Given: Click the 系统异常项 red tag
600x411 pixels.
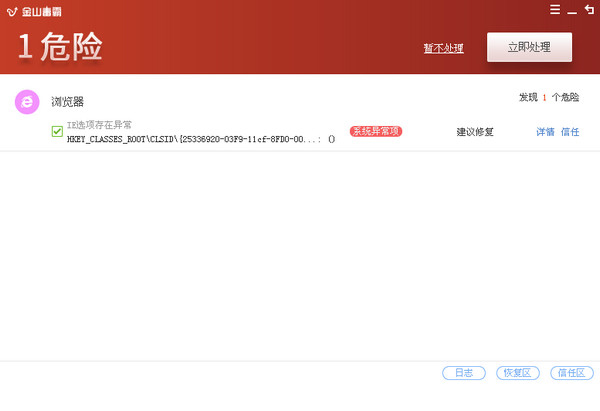Looking at the screenshot, I should (376, 132).
